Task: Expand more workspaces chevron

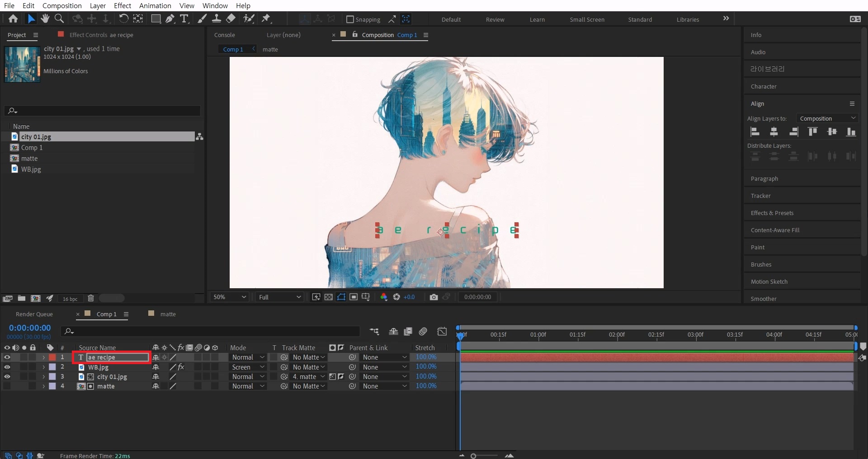Action: [x=726, y=19]
